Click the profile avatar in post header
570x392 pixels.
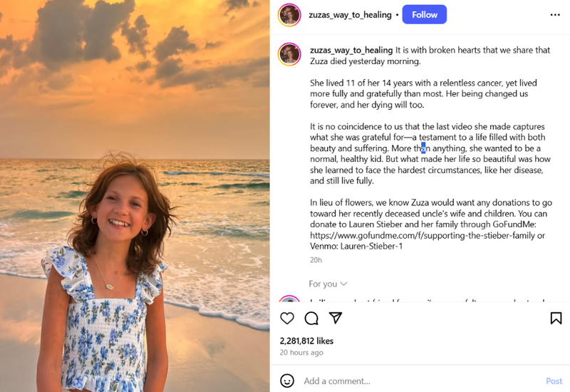click(290, 15)
